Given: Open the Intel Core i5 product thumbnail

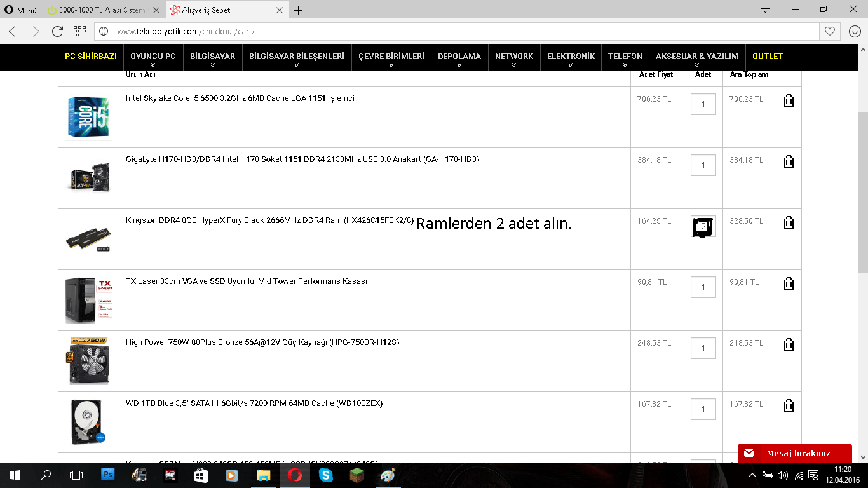Looking at the screenshot, I should [x=88, y=117].
